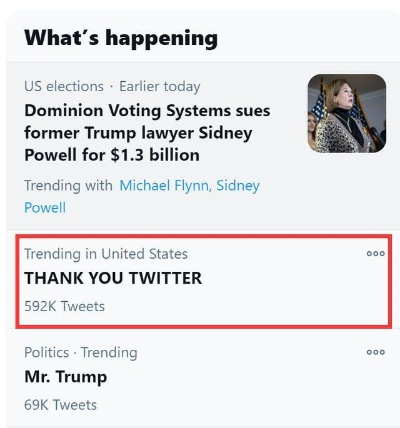Click the Trending word beside Politics
The height and width of the screenshot is (428, 400).
pos(109,353)
